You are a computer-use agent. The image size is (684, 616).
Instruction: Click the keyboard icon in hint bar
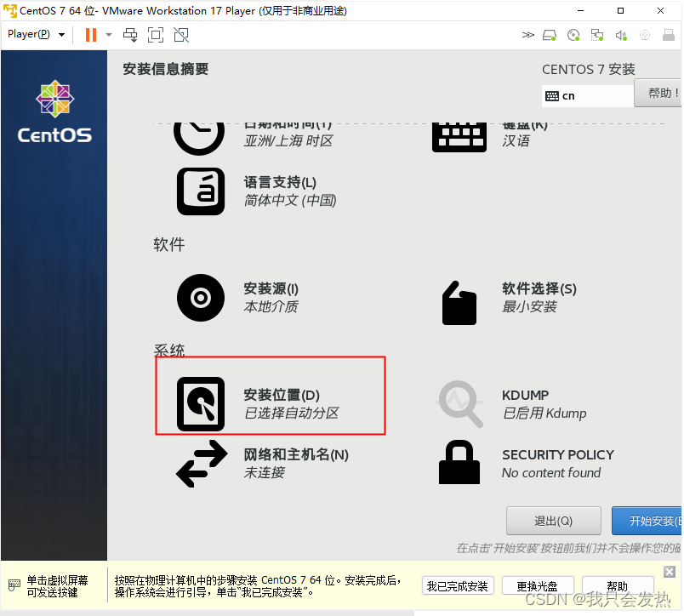[14, 585]
